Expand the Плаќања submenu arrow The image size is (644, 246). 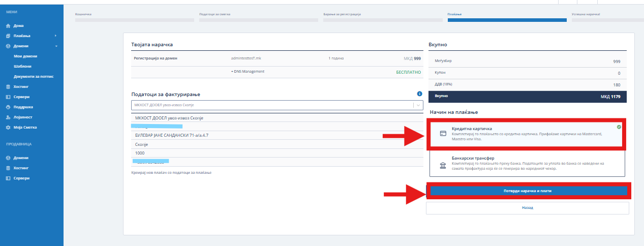[55, 36]
